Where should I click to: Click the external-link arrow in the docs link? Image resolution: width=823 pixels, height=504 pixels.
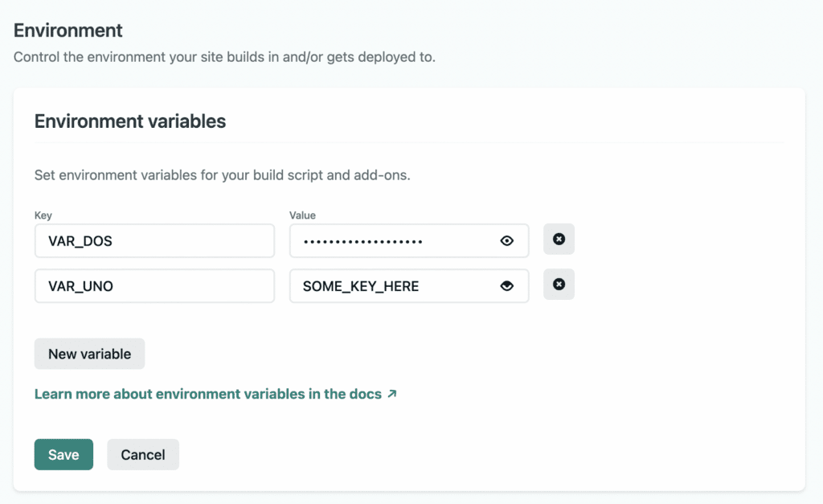(391, 394)
